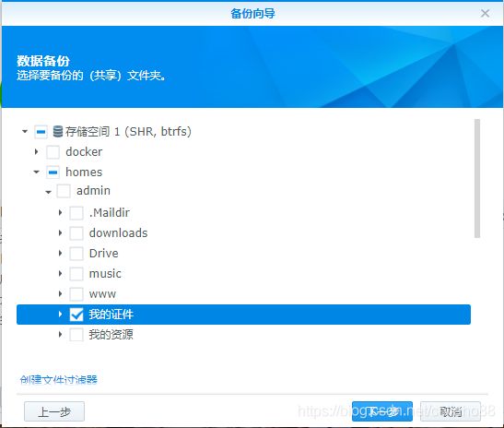
Task: Check the admin folder checkbox
Action: (x=64, y=191)
